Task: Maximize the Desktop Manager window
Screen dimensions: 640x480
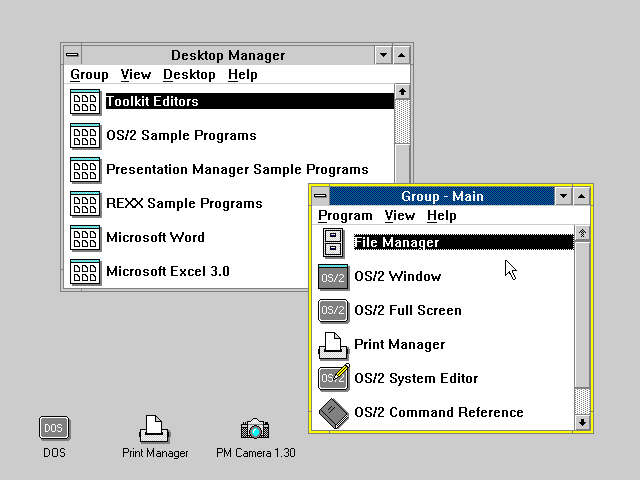Action: coord(402,55)
